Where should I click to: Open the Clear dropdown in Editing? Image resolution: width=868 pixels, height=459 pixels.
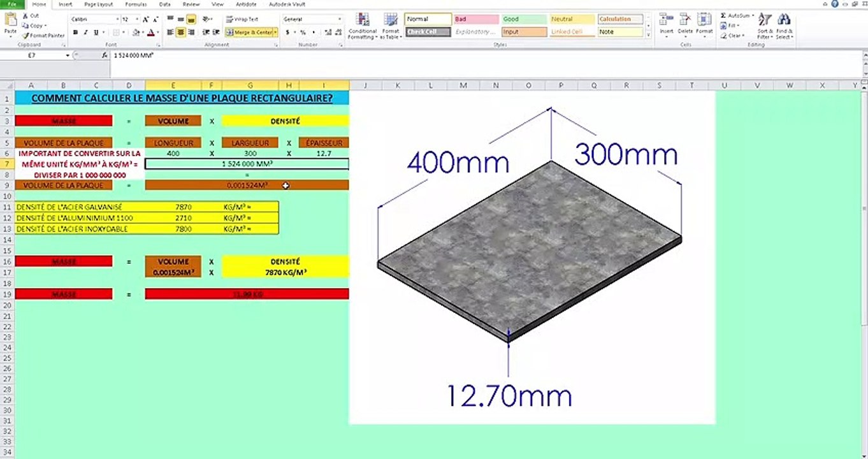733,36
